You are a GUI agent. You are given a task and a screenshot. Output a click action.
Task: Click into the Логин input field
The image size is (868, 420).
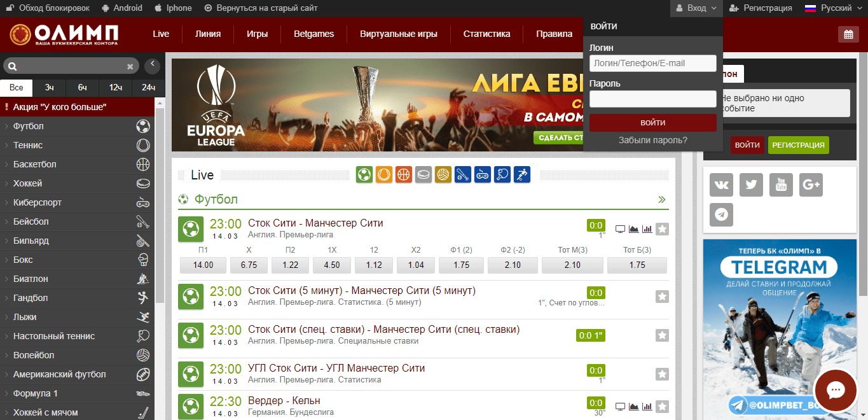(x=652, y=63)
